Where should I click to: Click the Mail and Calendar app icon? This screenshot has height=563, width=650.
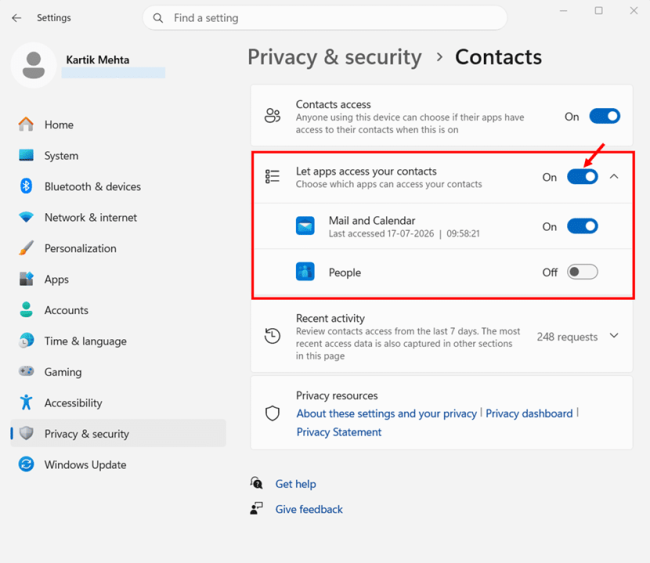[305, 226]
